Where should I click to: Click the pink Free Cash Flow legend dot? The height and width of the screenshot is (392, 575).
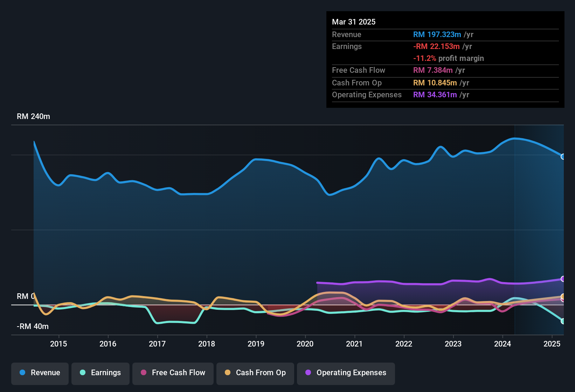(144, 372)
